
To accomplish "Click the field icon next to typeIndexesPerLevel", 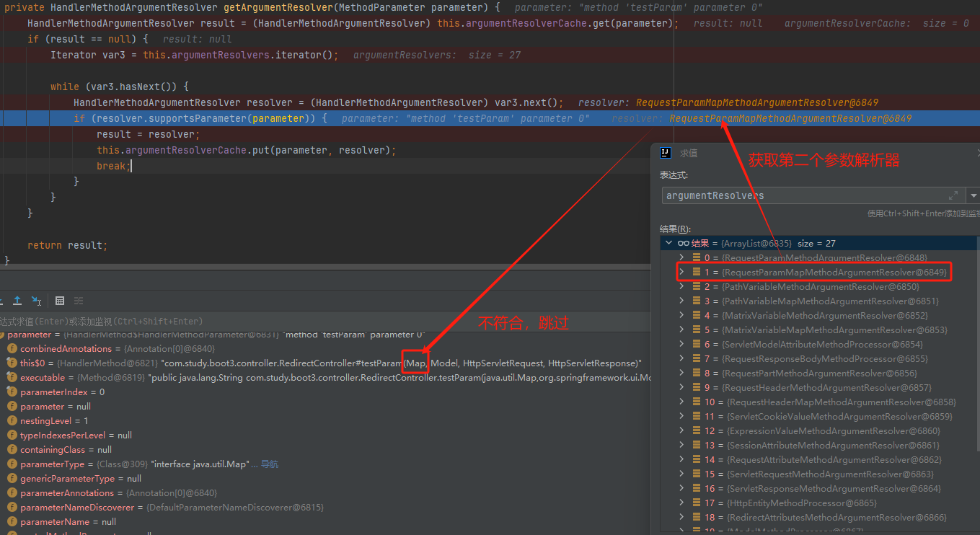I will click(12, 435).
